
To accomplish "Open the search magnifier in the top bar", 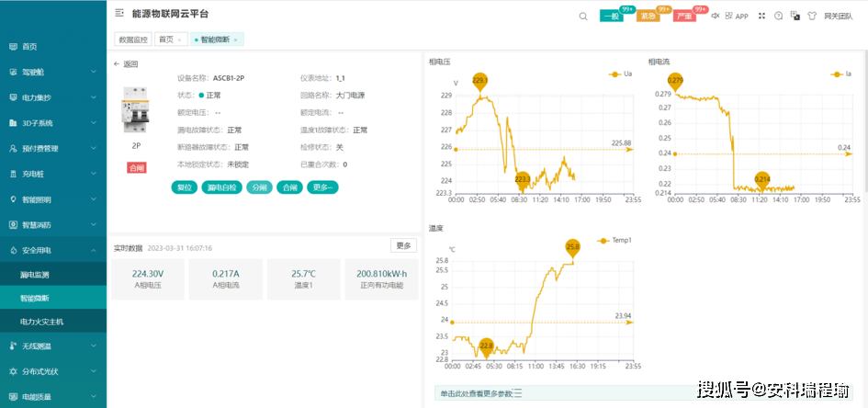I will pos(583,16).
